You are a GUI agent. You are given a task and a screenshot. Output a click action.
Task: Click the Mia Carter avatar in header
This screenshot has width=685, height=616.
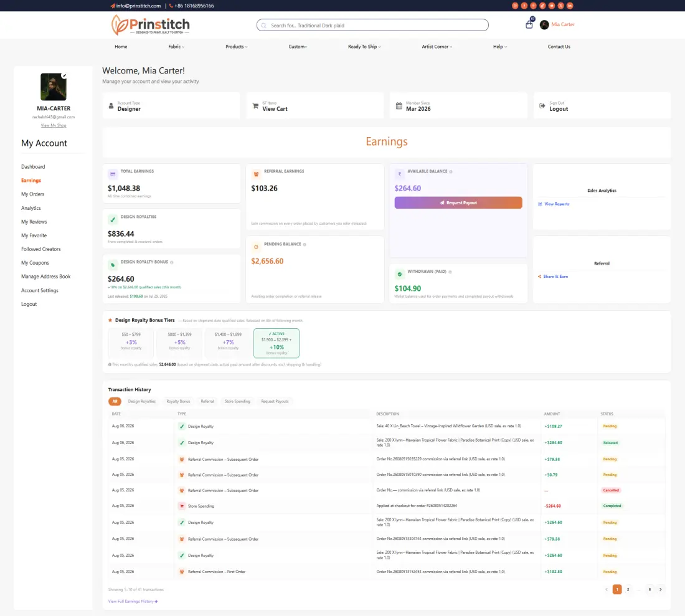544,25
